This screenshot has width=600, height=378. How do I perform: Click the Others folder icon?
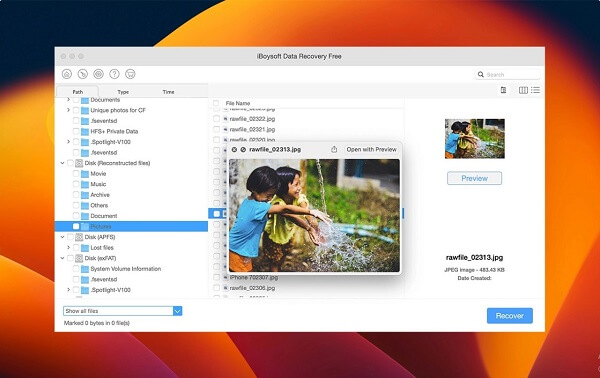click(x=85, y=205)
